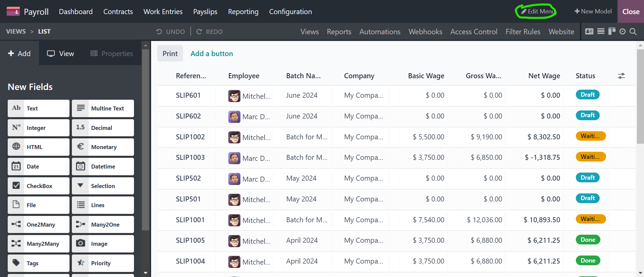Switch to the Form view icon

point(589,31)
